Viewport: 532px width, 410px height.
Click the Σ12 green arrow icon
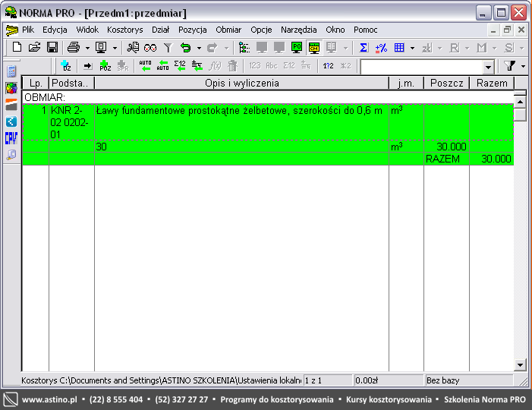(x=180, y=65)
